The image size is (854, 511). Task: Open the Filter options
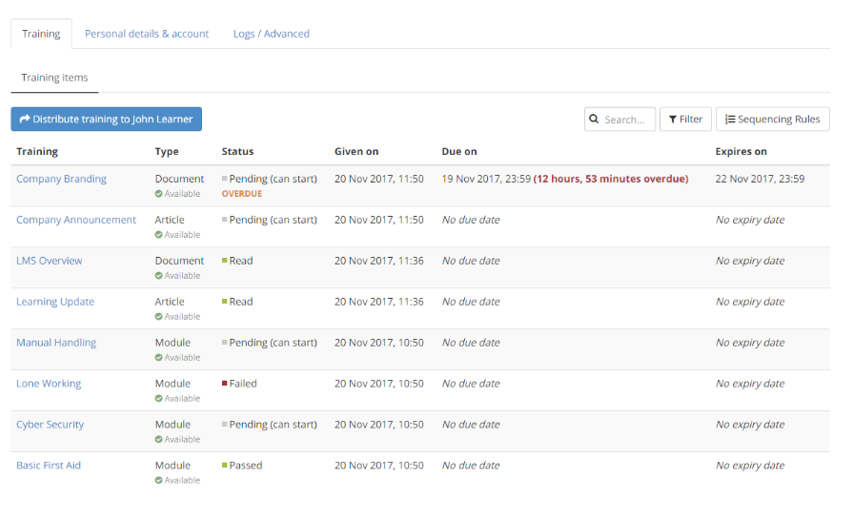coord(686,119)
